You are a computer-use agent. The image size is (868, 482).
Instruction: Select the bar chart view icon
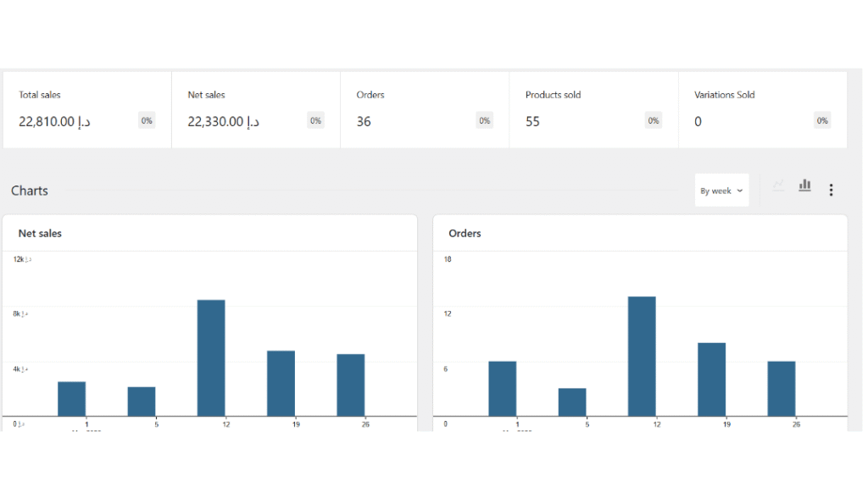(804, 186)
